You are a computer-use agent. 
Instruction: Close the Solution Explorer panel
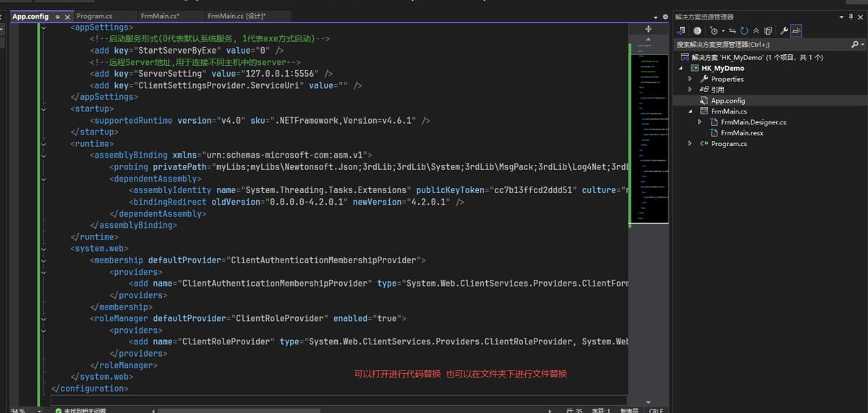861,17
